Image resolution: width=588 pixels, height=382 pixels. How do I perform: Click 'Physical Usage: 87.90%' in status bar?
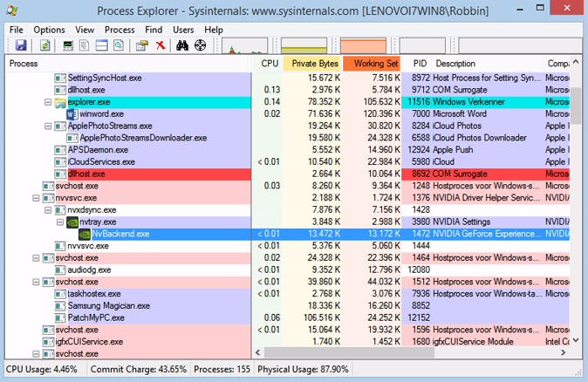coord(303,369)
